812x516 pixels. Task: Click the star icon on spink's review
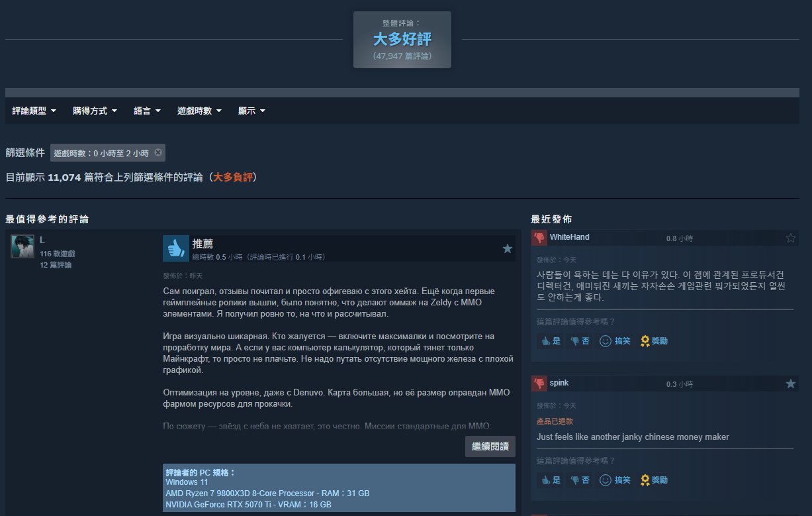(x=791, y=384)
